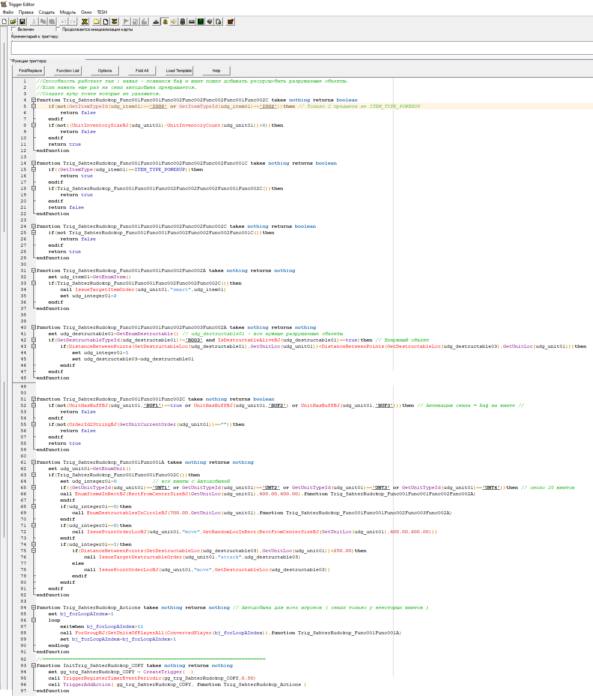The height and width of the screenshot is (700, 593).
Task: Open the Terrain Editor mountain icon
Action: click(156, 22)
